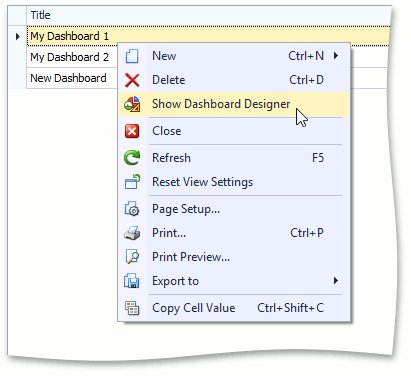The width and height of the screenshot is (411, 376).
Task: Expand the Export to submenu arrow
Action: (x=336, y=281)
